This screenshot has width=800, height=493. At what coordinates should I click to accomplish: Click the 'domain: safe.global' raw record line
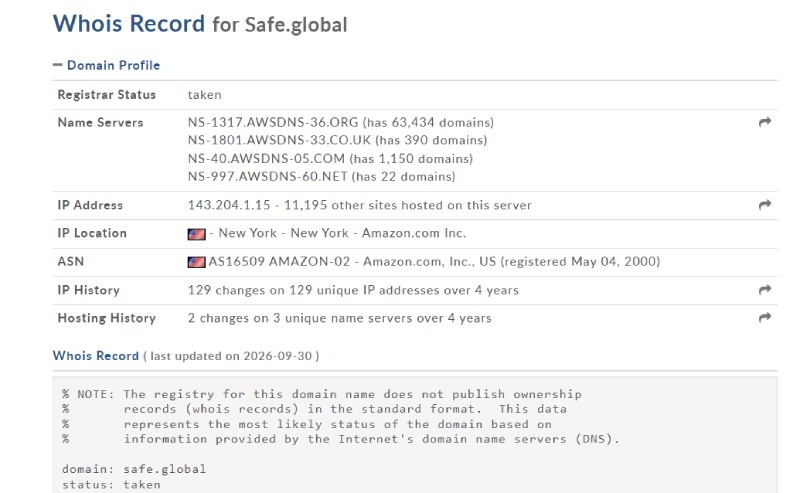(134, 470)
